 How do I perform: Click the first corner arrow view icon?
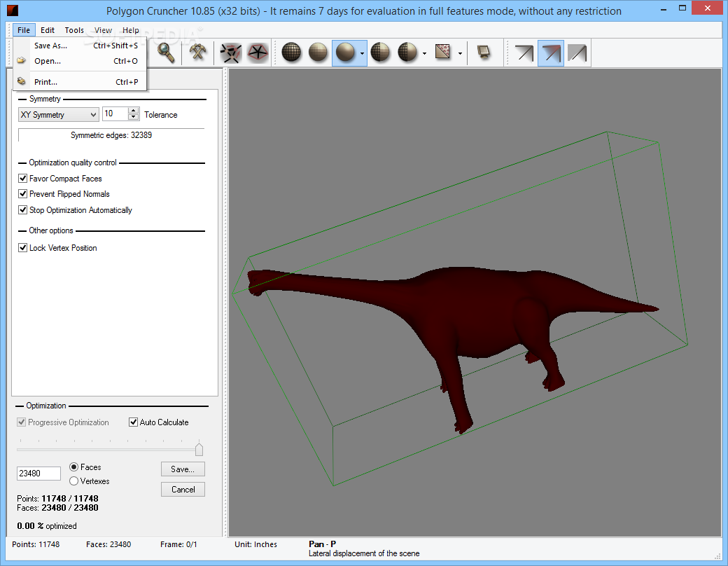coord(524,53)
